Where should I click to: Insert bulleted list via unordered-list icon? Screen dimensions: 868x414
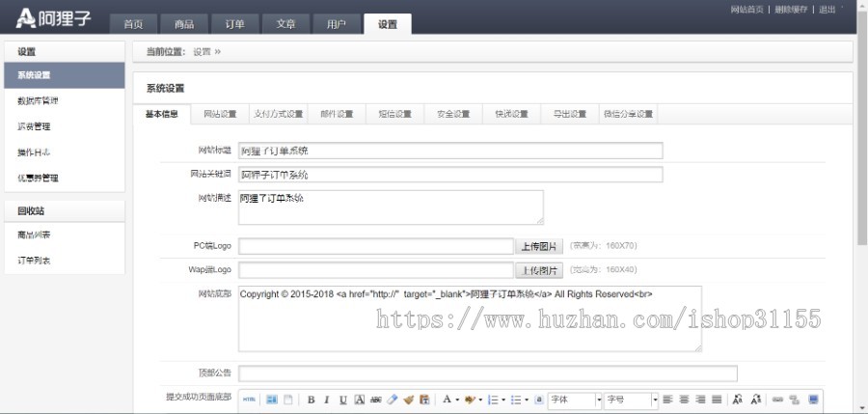click(x=516, y=400)
